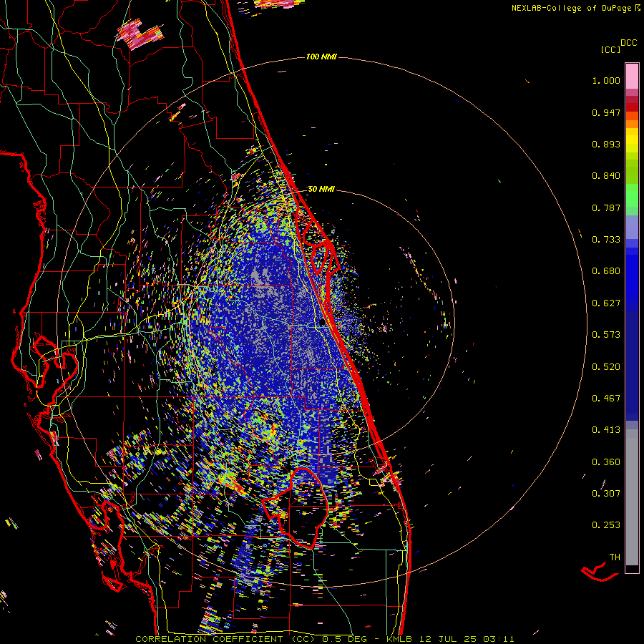The width and height of the screenshot is (644, 644).
Task: Pick the grey color band beside 0.307
Action: (x=632, y=497)
